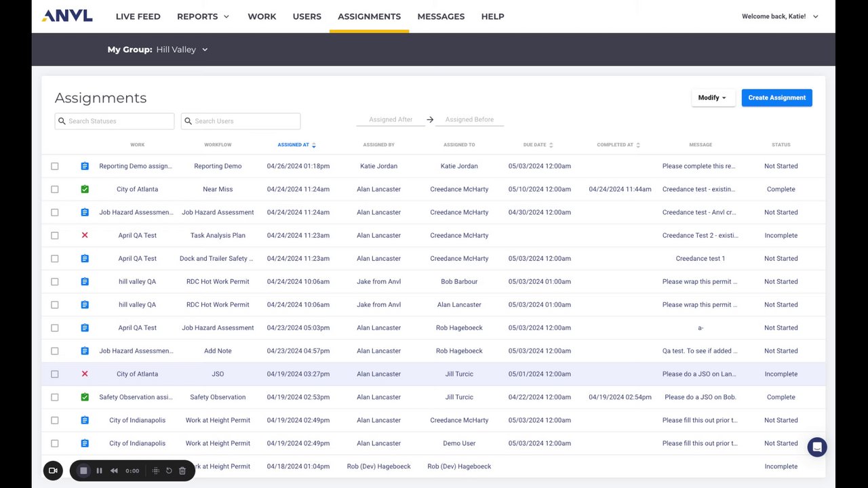Image resolution: width=868 pixels, height=488 pixels.
Task: Click 'Rob (Dev) Hagebocck' in Assigned To column
Action: 459,466
